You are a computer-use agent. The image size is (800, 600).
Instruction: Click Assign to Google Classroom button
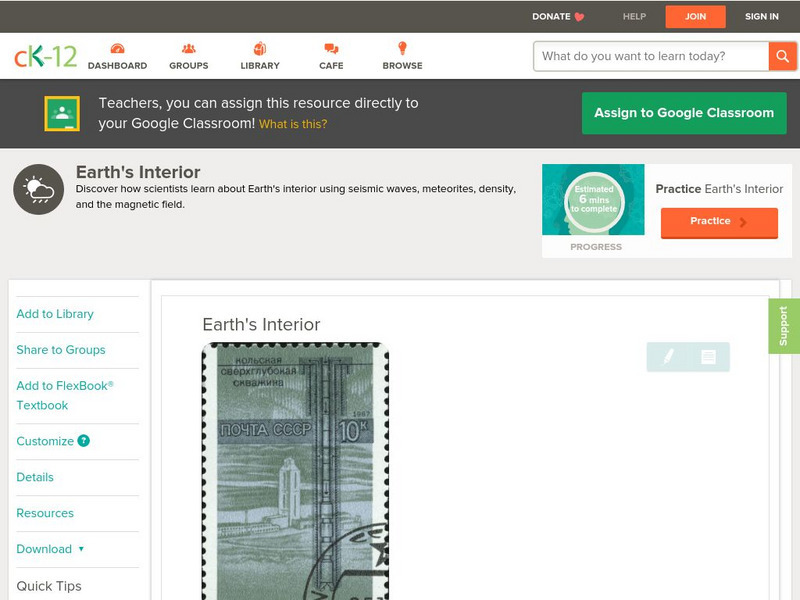pos(684,113)
